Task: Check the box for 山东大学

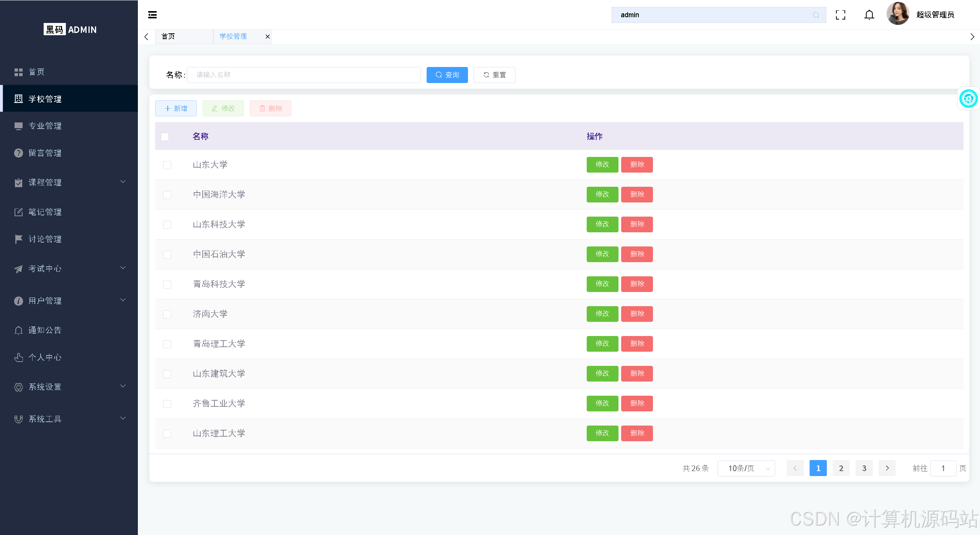Action: (167, 165)
